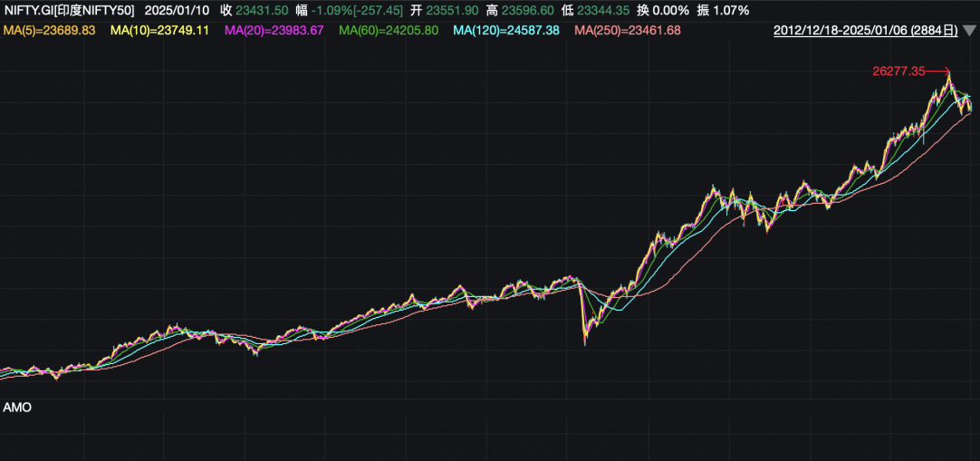The image size is (980, 461).
Task: Click the AMO sub-chart label
Action: click(x=17, y=408)
